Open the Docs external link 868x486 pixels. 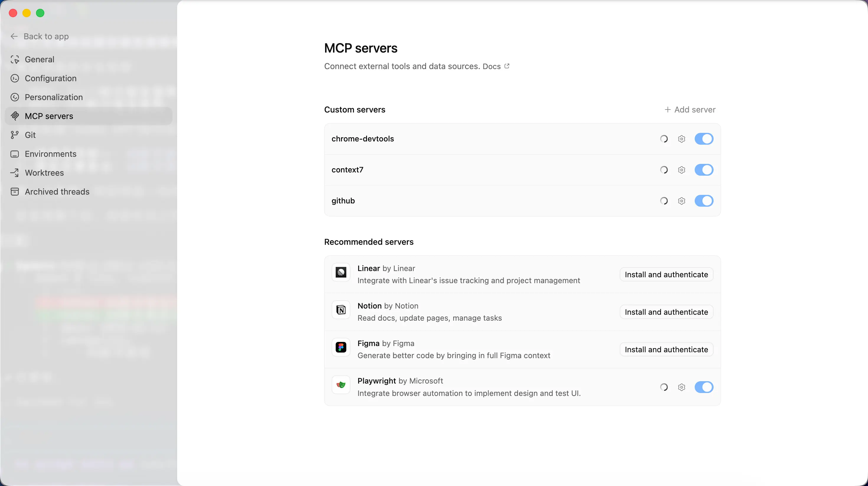tap(496, 66)
